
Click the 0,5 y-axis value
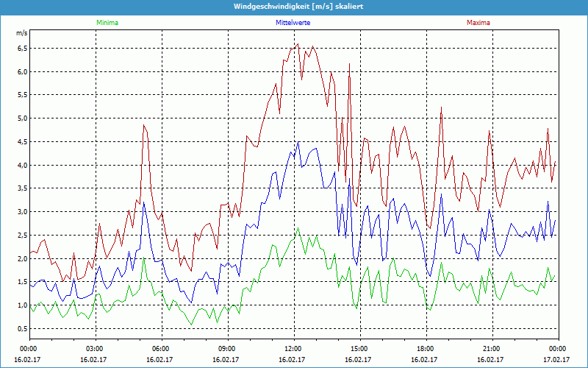[24, 329]
